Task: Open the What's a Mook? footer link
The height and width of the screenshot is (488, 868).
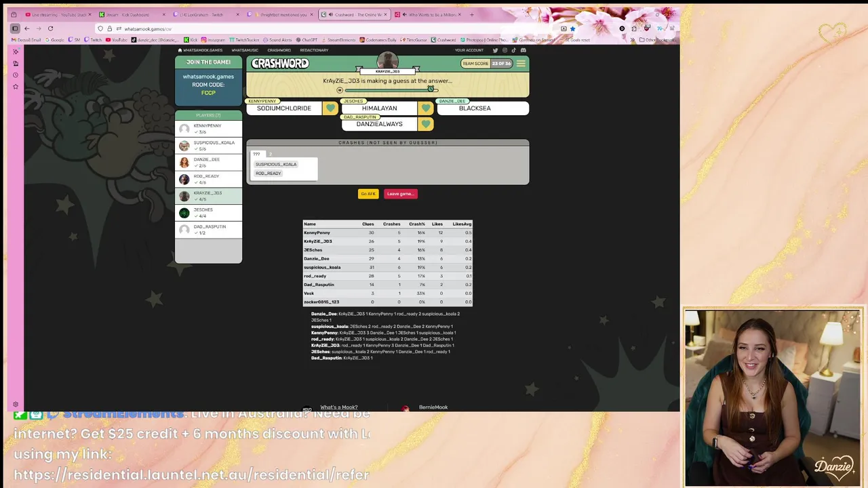Action: [338, 407]
